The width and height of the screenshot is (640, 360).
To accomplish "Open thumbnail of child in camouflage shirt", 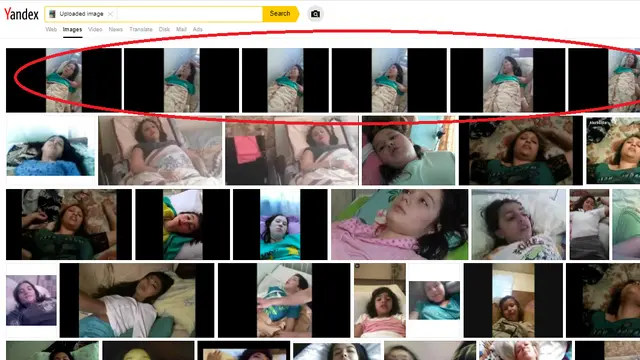I will pyautogui.click(x=513, y=300).
